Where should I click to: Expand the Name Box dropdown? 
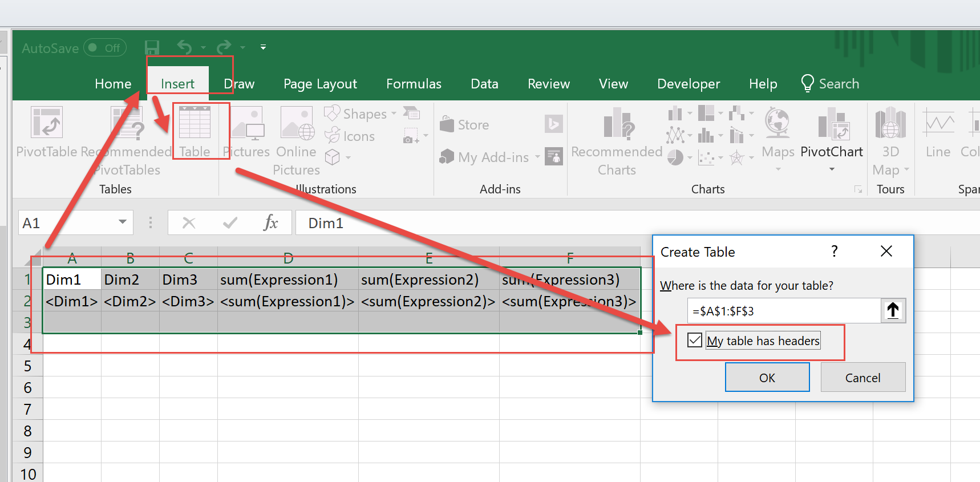(122, 222)
